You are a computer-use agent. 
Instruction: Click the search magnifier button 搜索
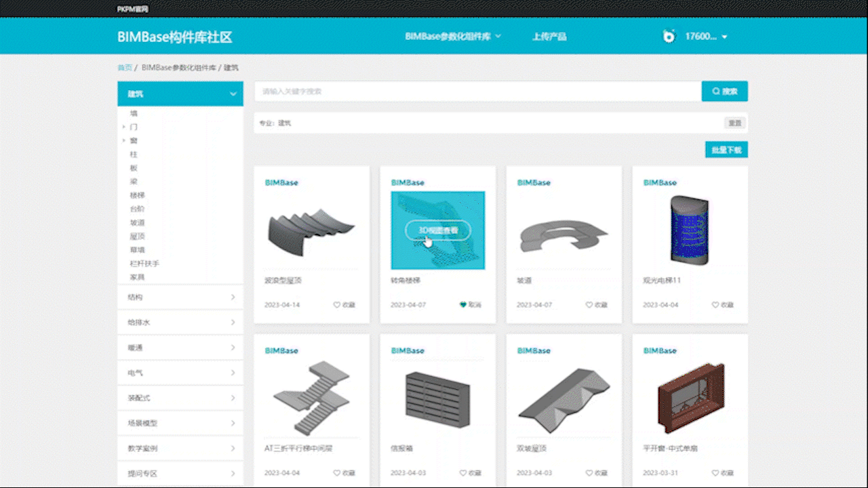pyautogui.click(x=724, y=91)
